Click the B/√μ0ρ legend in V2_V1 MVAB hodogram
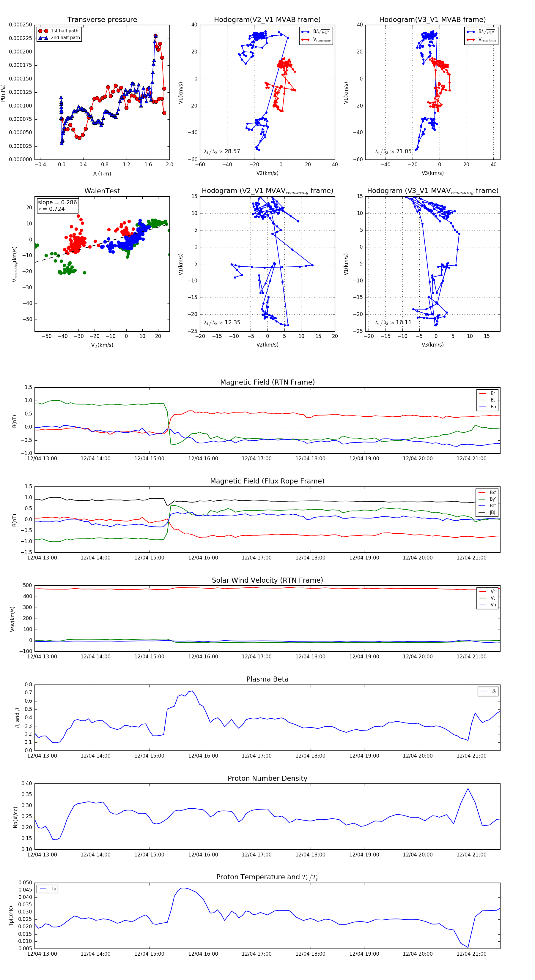 pyautogui.click(x=316, y=32)
